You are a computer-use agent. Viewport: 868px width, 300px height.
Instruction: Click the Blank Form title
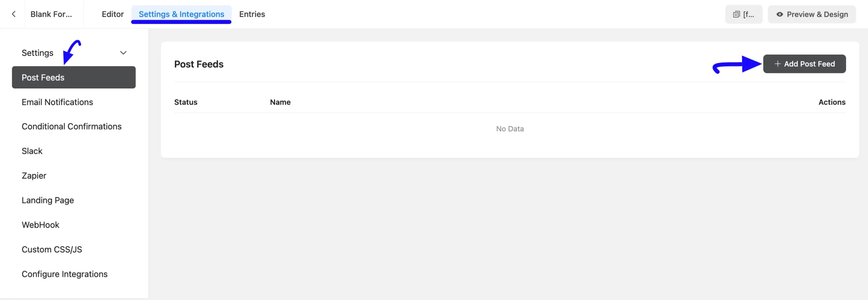pos(51,14)
